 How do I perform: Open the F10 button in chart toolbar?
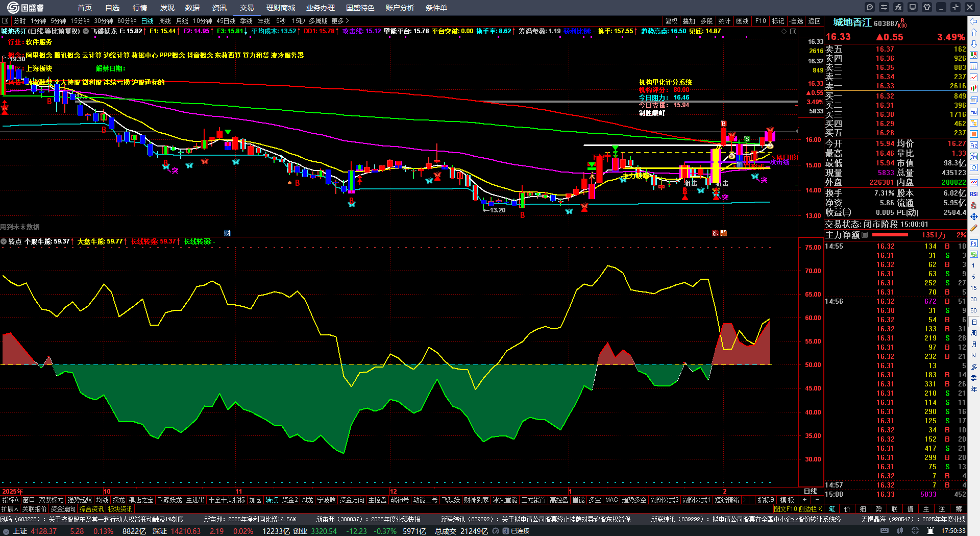coord(761,21)
